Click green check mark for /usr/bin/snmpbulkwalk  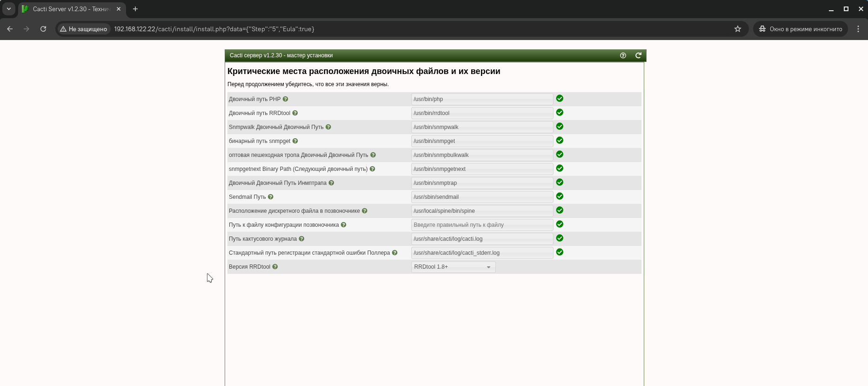coord(560,155)
